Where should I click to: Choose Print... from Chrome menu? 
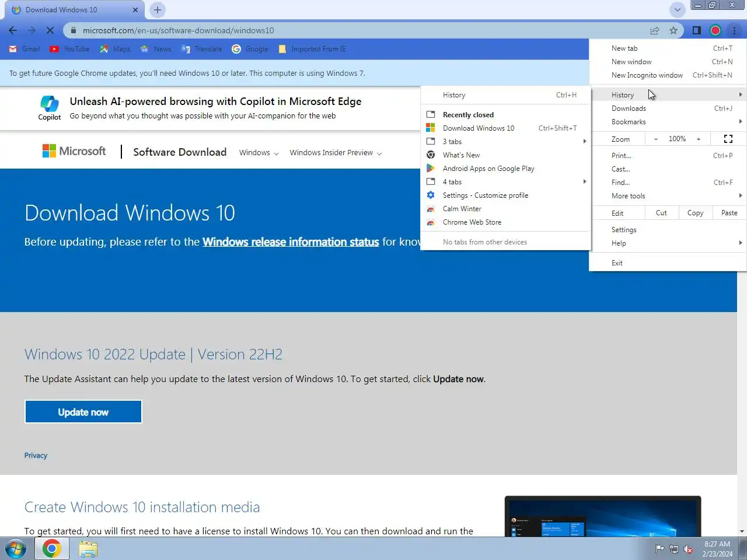point(668,156)
